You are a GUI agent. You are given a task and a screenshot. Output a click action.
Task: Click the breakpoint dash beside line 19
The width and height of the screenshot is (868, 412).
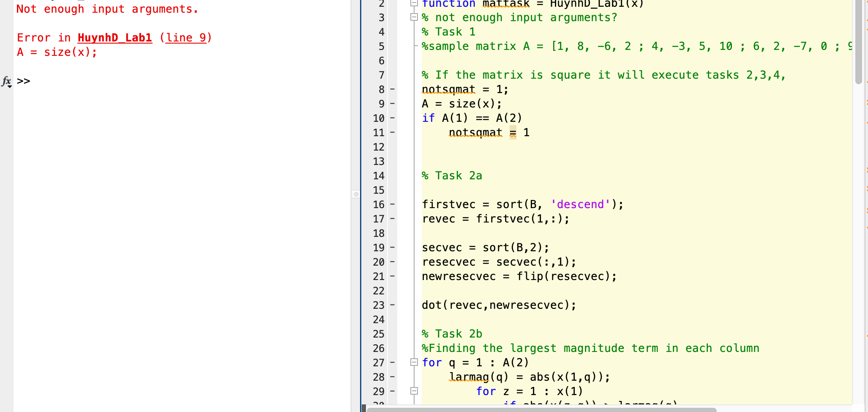point(392,247)
